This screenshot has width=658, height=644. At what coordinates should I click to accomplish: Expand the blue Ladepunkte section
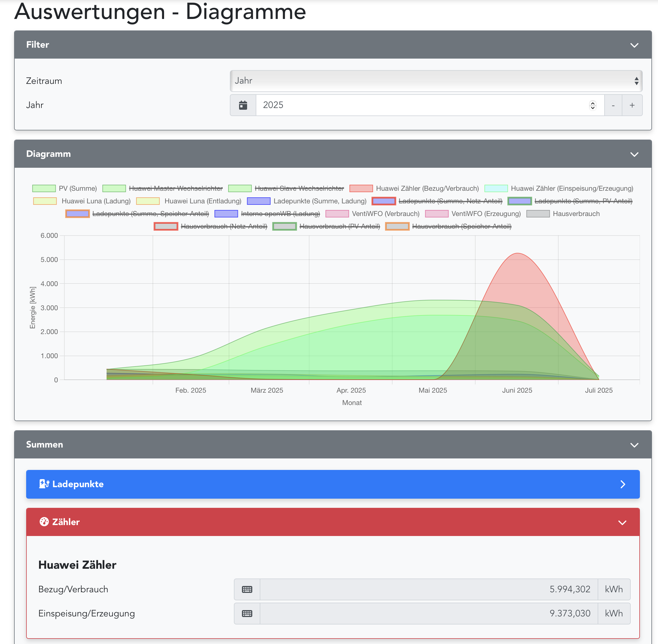(x=622, y=484)
